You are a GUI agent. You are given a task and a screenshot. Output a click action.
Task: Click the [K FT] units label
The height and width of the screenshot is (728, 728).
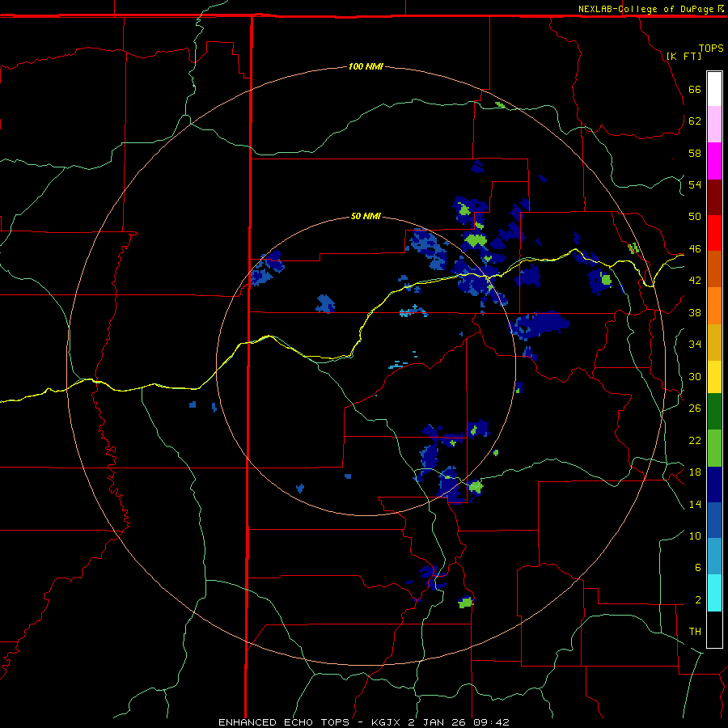click(684, 56)
